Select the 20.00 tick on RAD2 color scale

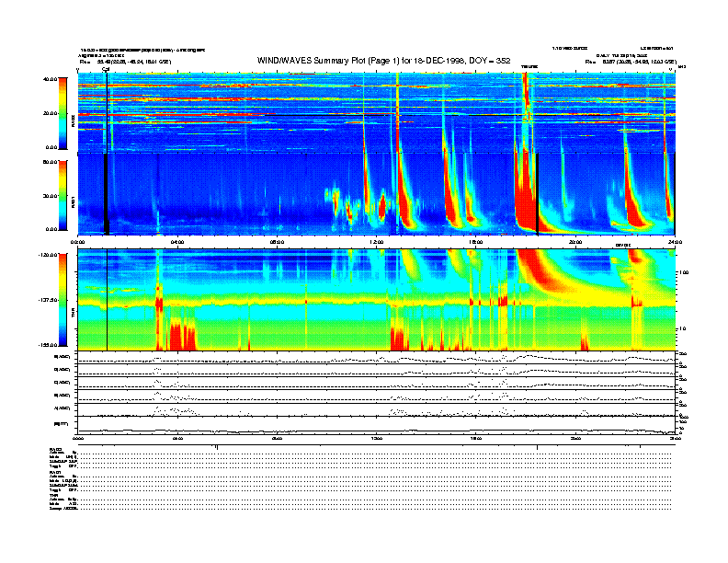(51, 113)
